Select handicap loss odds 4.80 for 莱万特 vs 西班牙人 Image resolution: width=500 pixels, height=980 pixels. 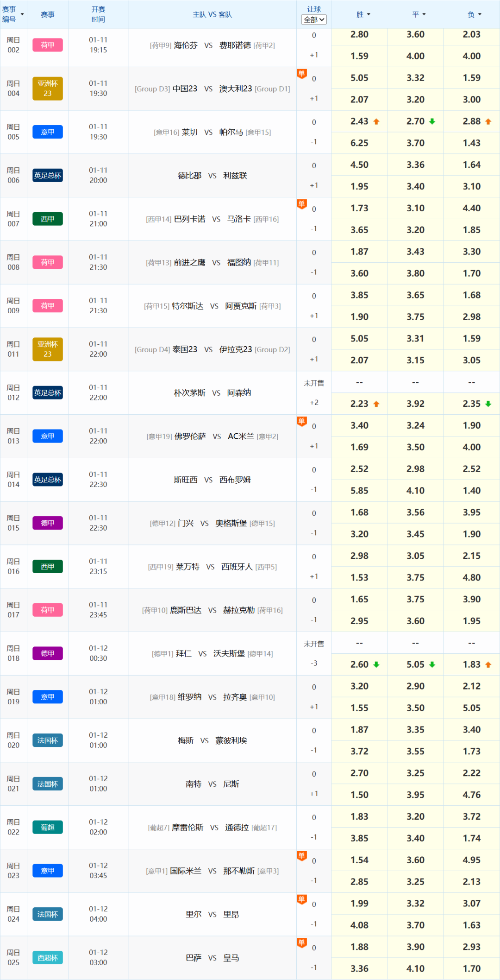click(x=471, y=578)
